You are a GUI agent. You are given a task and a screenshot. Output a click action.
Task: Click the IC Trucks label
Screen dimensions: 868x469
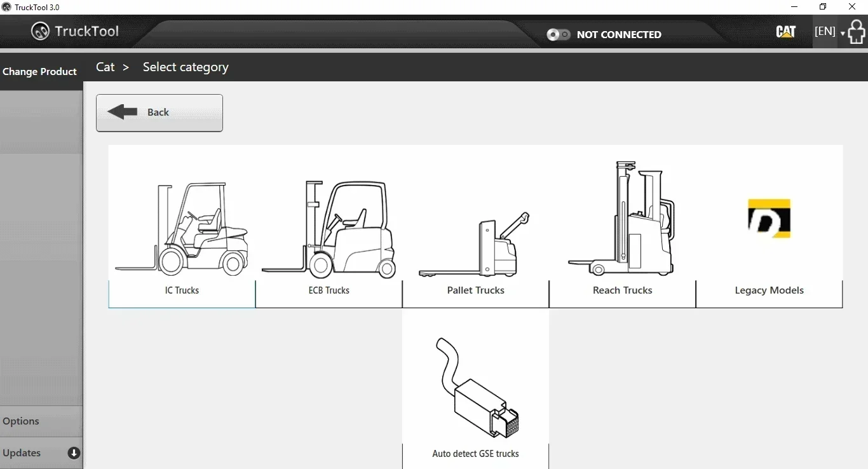click(x=182, y=290)
